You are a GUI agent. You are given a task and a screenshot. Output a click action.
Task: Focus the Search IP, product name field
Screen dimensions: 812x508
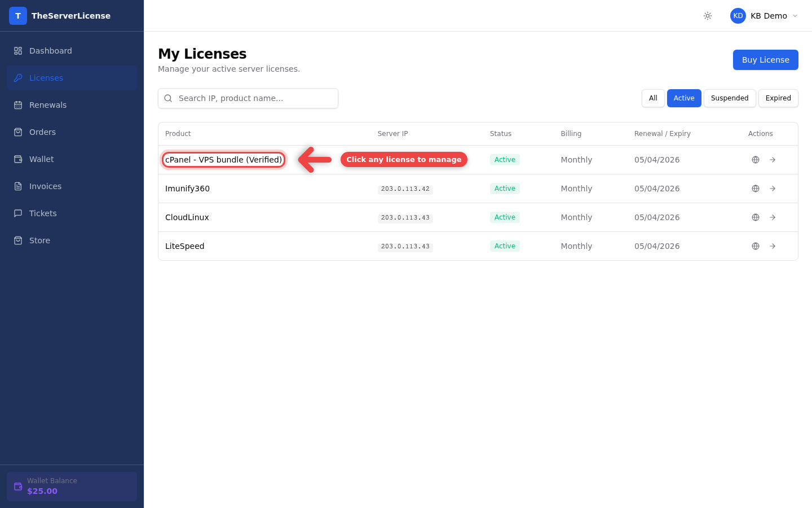pyautogui.click(x=248, y=98)
